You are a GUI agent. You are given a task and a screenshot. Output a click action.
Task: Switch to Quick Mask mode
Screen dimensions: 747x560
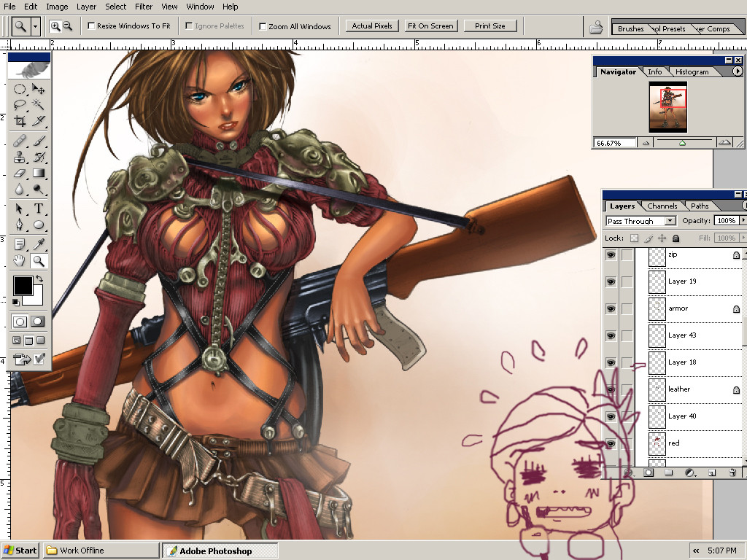pyautogui.click(x=38, y=322)
